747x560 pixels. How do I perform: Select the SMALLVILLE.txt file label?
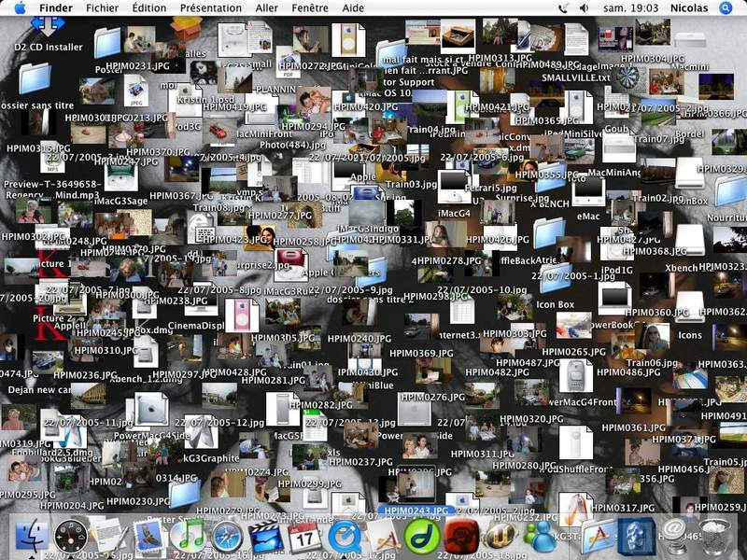[x=576, y=77]
